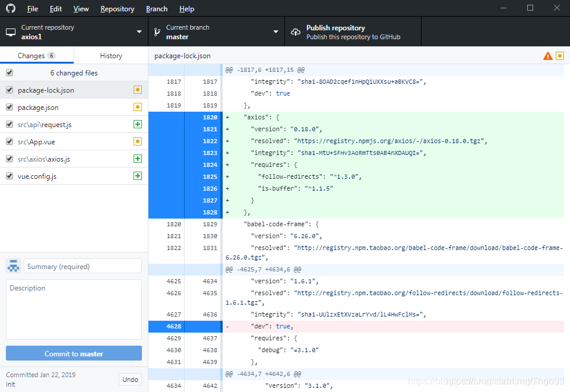The height and width of the screenshot is (392, 570).
Task: Open the Edit menu
Action: tap(56, 9)
